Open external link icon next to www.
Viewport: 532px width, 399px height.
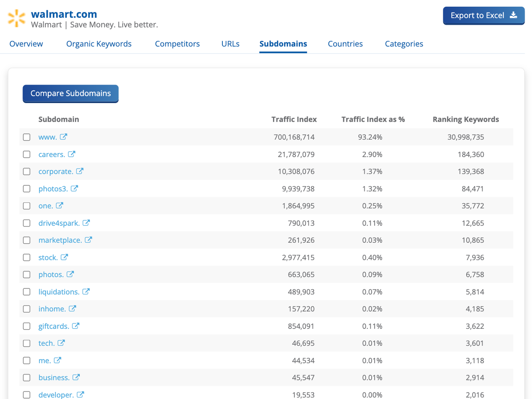[x=64, y=137]
